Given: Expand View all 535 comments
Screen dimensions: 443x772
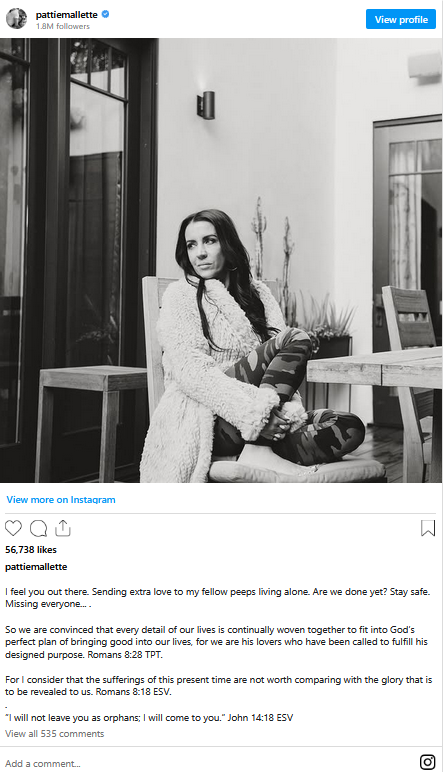Looking at the screenshot, I should tap(55, 734).
